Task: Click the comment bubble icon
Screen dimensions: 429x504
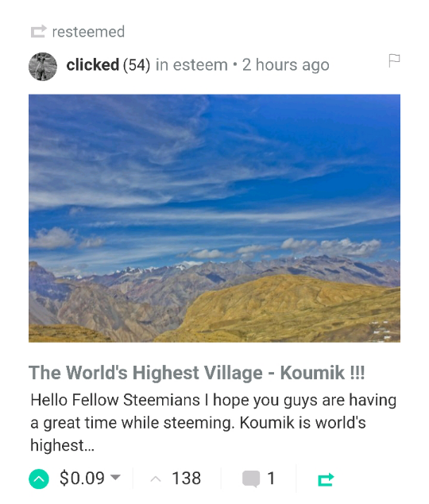Action: point(251,479)
